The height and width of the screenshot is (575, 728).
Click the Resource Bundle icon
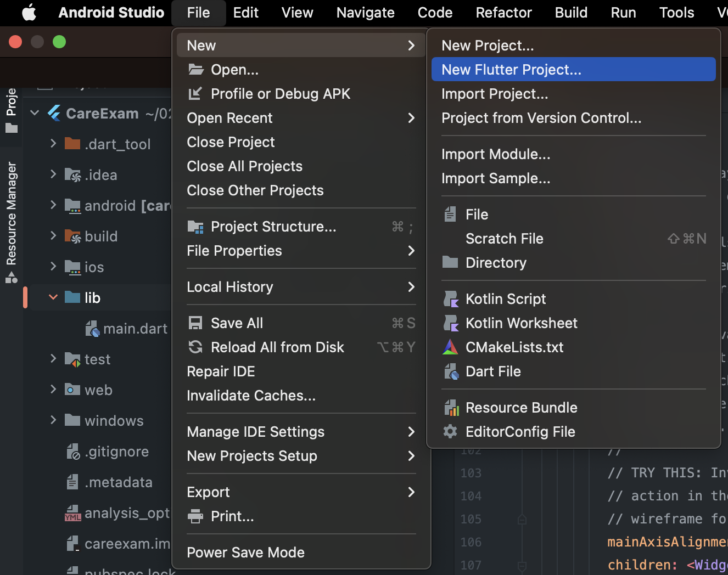[x=451, y=408]
